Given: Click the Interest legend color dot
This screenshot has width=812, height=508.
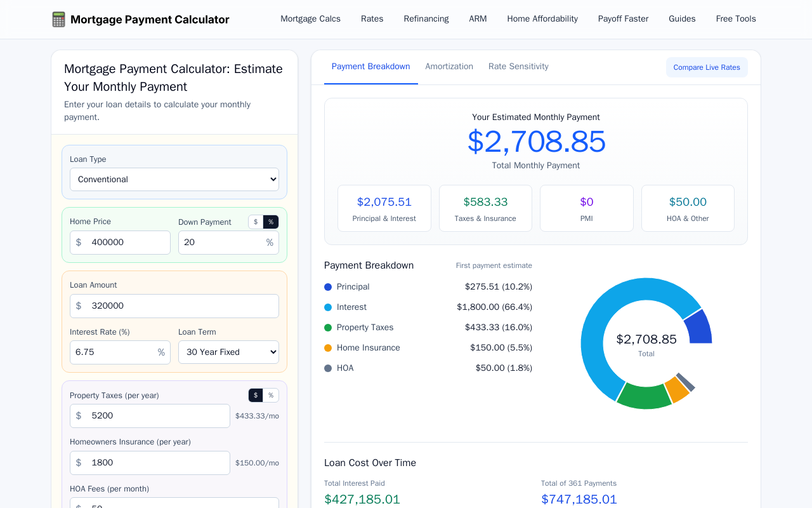Looking at the screenshot, I should point(328,307).
